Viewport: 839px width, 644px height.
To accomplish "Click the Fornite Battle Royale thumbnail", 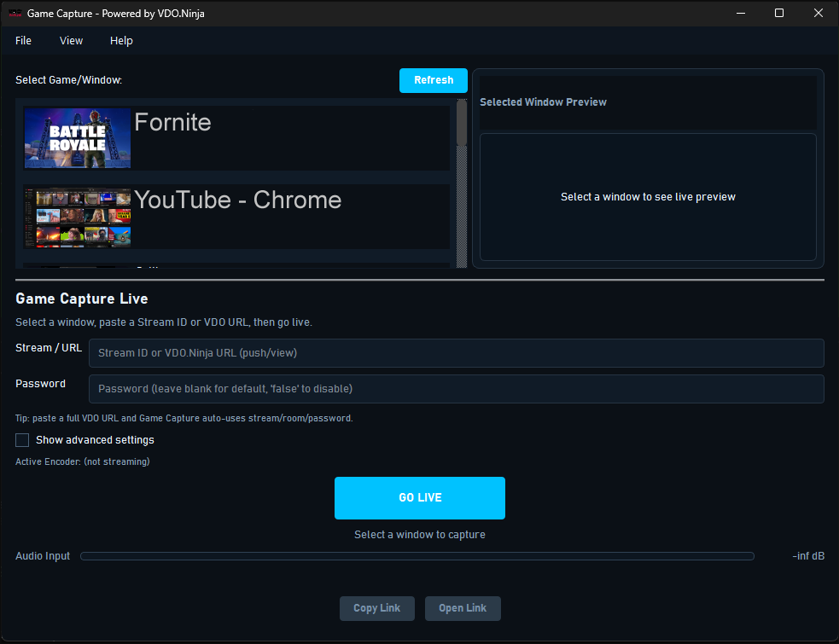I will click(x=77, y=137).
